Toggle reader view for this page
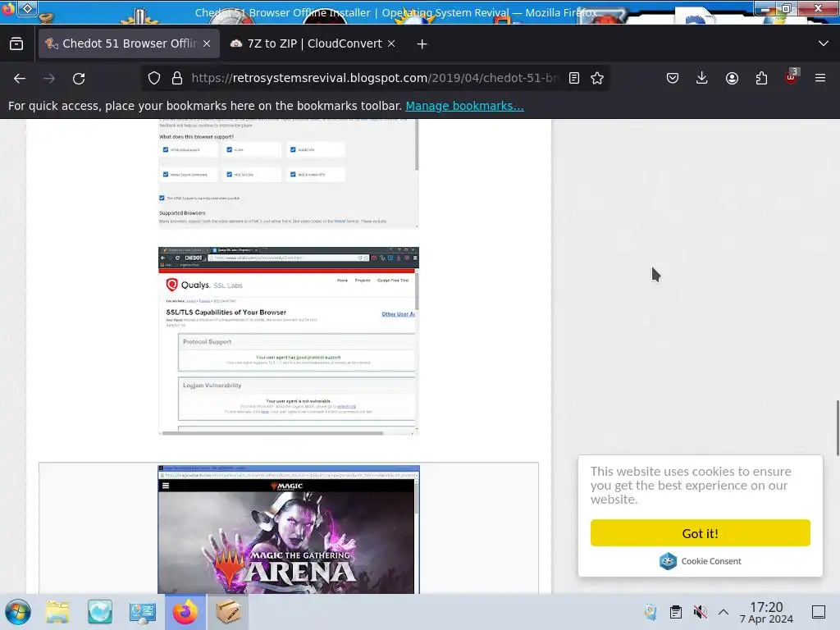The height and width of the screenshot is (630, 840). pos(573,78)
